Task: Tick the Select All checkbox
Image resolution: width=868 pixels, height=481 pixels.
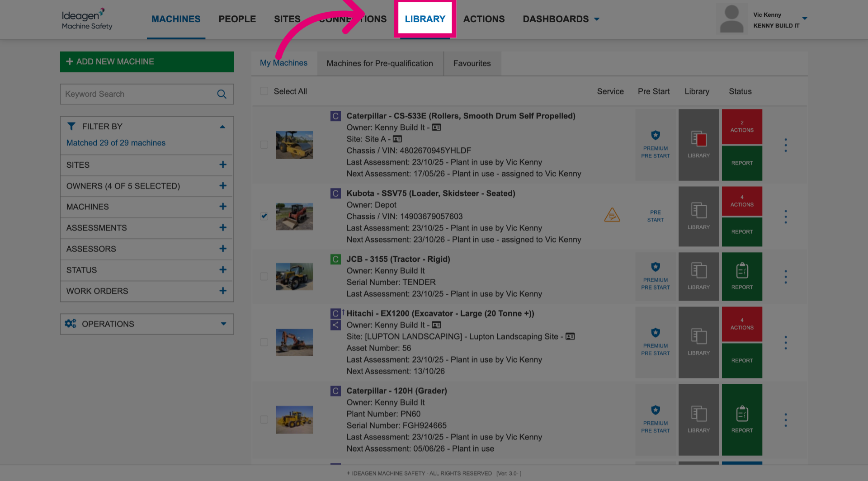Action: [264, 91]
